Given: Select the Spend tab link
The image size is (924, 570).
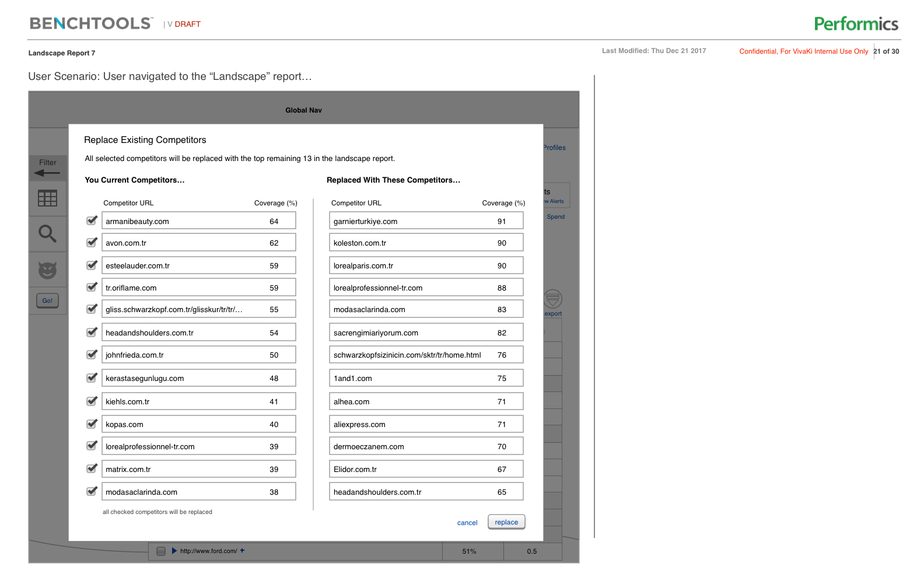Looking at the screenshot, I should (x=555, y=216).
